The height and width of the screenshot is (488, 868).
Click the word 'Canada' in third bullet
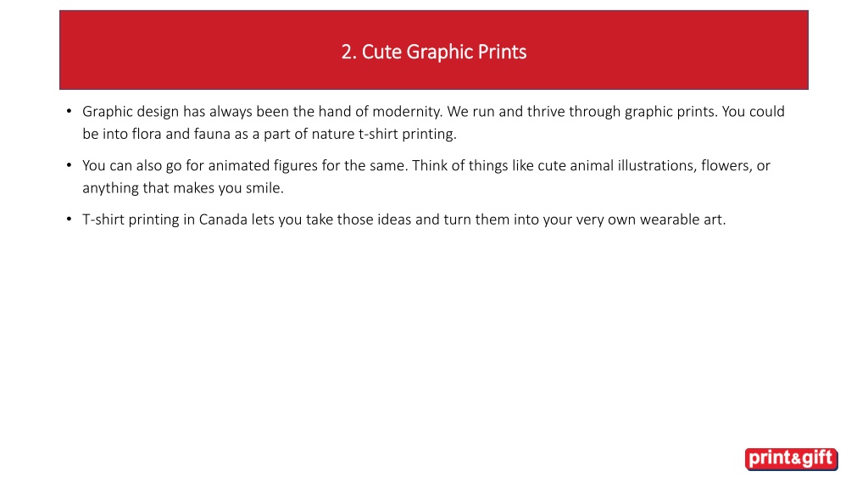click(x=223, y=219)
